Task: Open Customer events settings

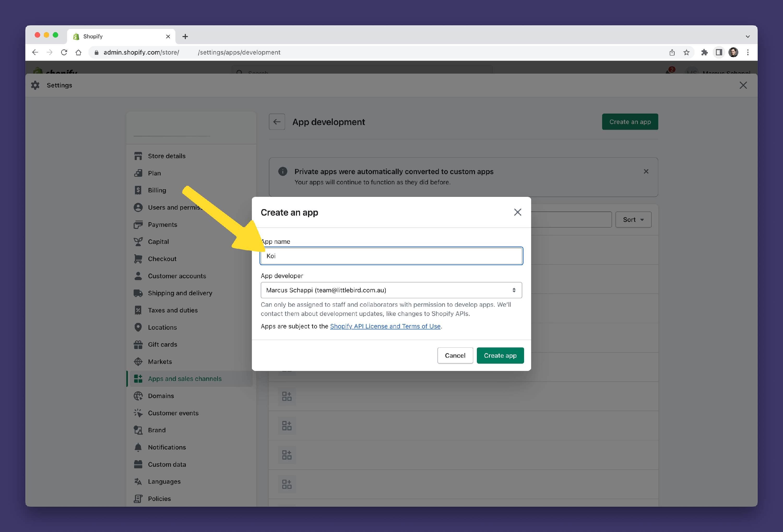Action: point(173,413)
